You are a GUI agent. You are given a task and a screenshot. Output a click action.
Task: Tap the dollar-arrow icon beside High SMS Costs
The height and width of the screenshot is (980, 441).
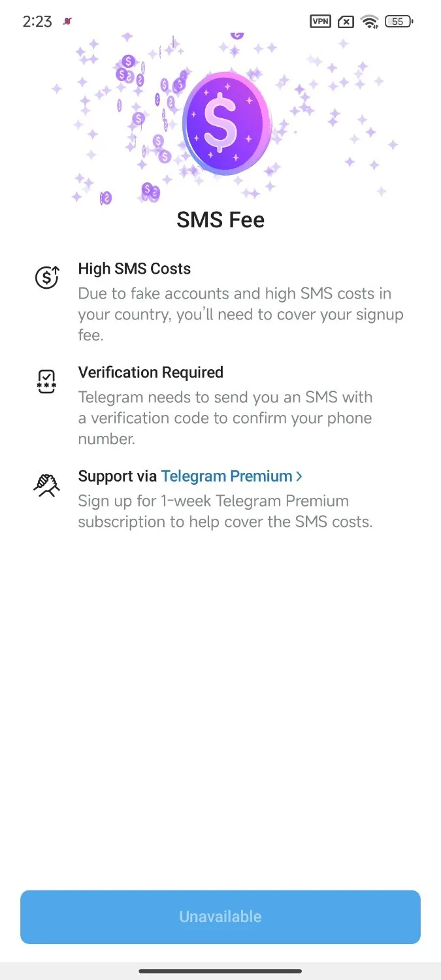pos(47,277)
